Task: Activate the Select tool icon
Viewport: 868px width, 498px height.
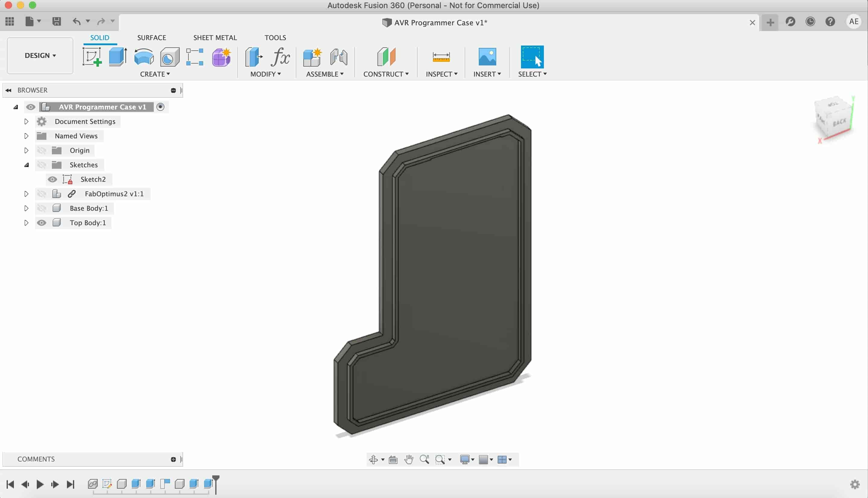Action: 532,57
